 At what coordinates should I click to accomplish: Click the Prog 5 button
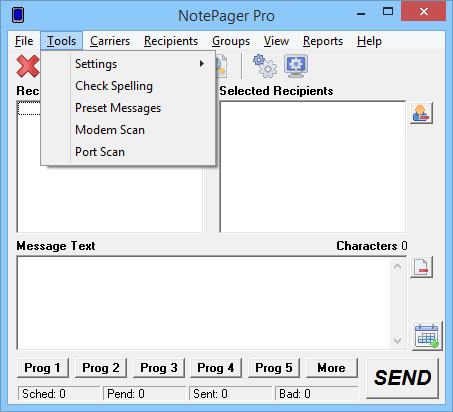point(274,368)
